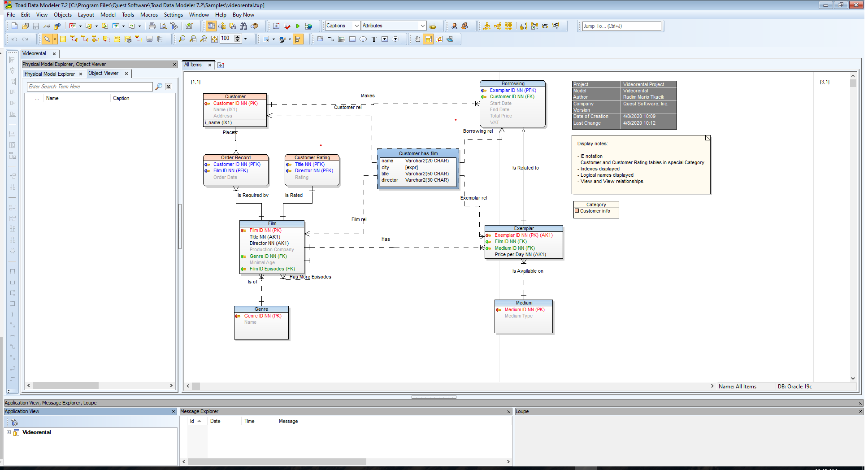868x470 pixels.
Task: Click the Print icon in the toolbar
Action: tap(152, 26)
